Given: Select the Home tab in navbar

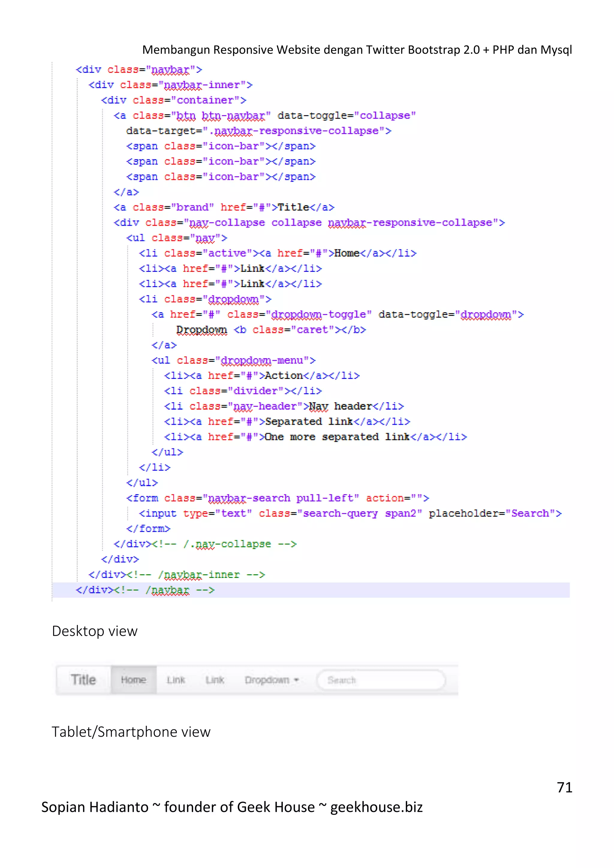Looking at the screenshot, I should 133,680.
